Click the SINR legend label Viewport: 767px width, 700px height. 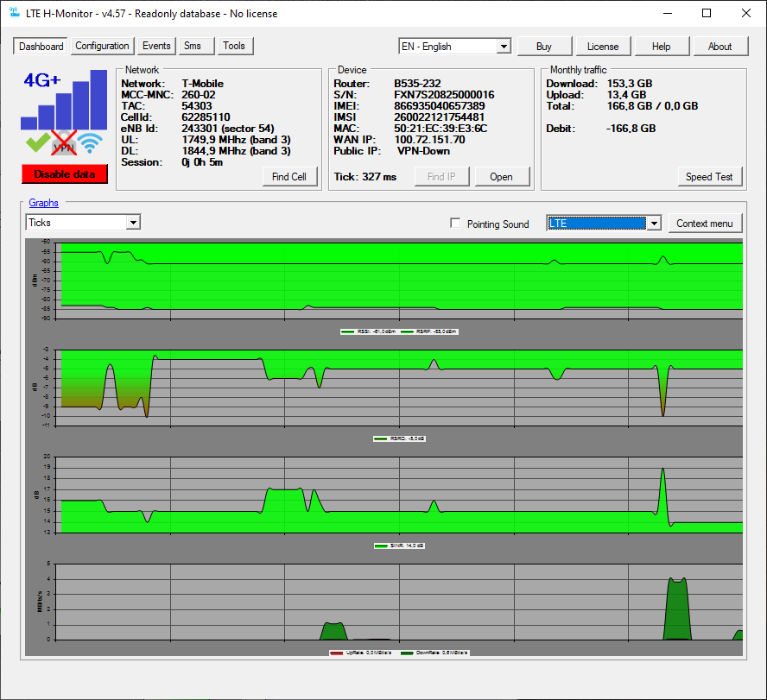coord(399,545)
